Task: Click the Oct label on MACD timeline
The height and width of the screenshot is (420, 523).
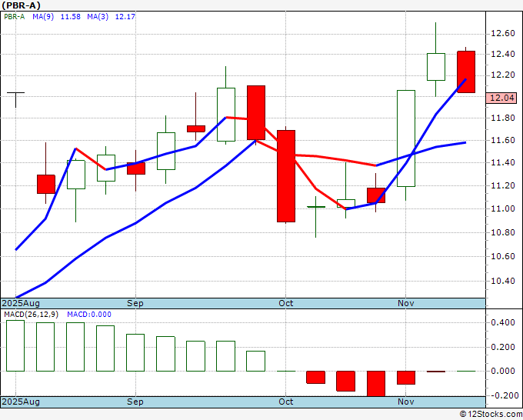Action: click(286, 402)
